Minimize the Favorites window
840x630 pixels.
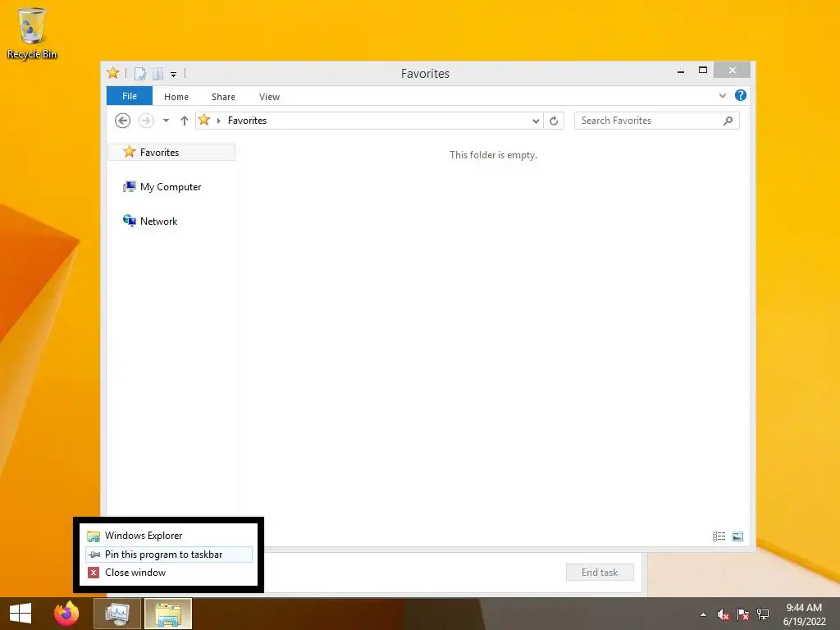pyautogui.click(x=680, y=71)
